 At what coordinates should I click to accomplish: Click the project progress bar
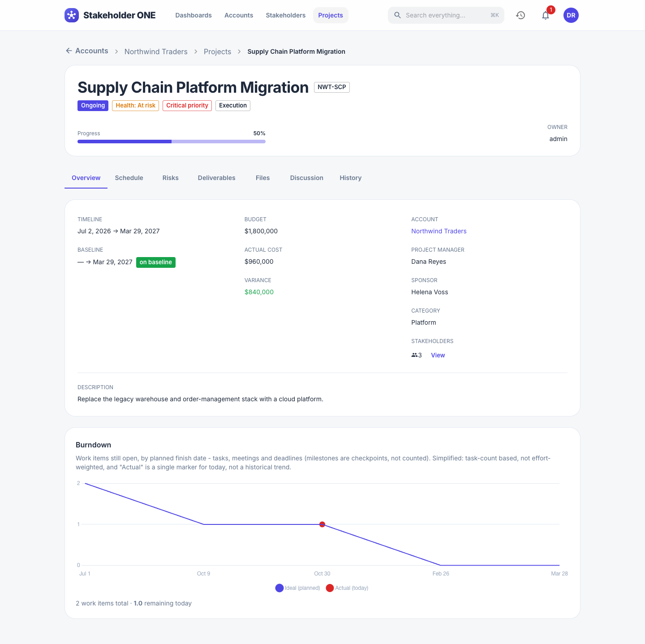coord(172,142)
